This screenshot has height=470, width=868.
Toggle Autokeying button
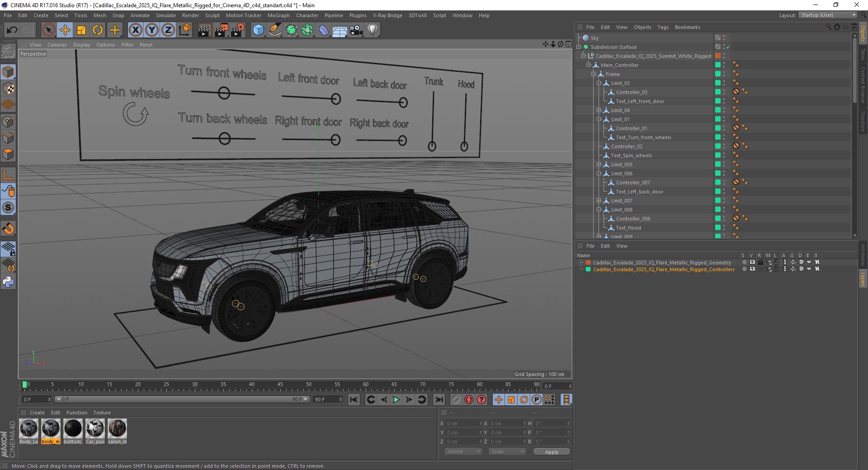click(469, 399)
